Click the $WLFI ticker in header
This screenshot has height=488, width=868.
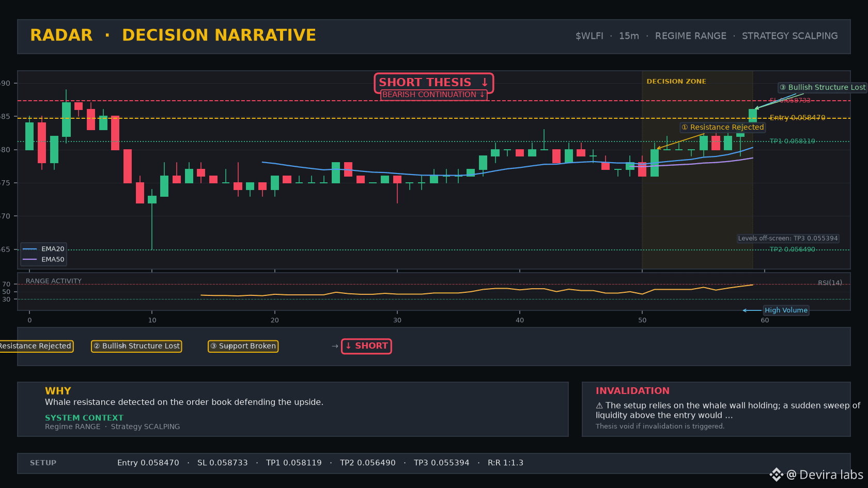tap(590, 36)
